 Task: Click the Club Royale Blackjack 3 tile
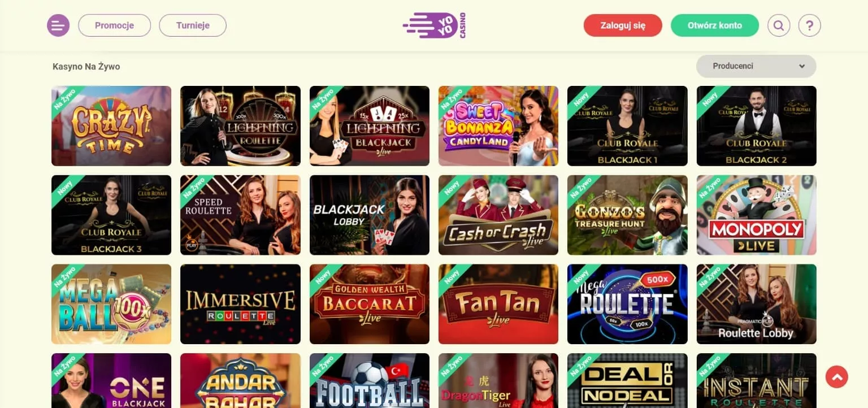[x=111, y=215]
